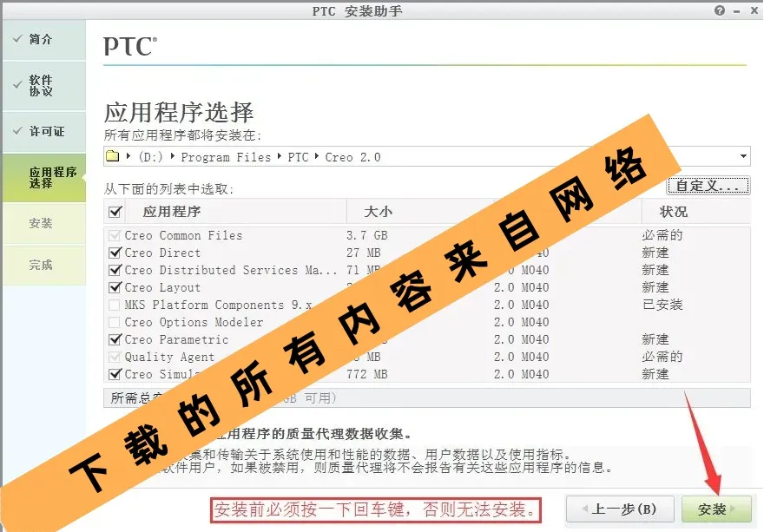Click the 已安装 status of MKS Platform
Image resolution: width=764 pixels, height=532 pixels.
click(662, 305)
